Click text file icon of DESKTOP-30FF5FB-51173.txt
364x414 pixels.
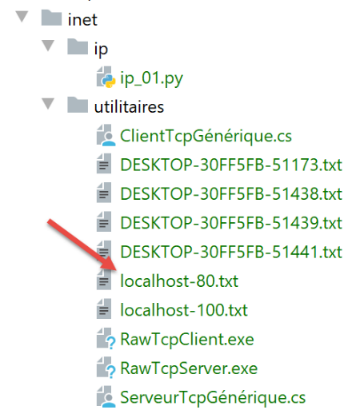click(104, 164)
